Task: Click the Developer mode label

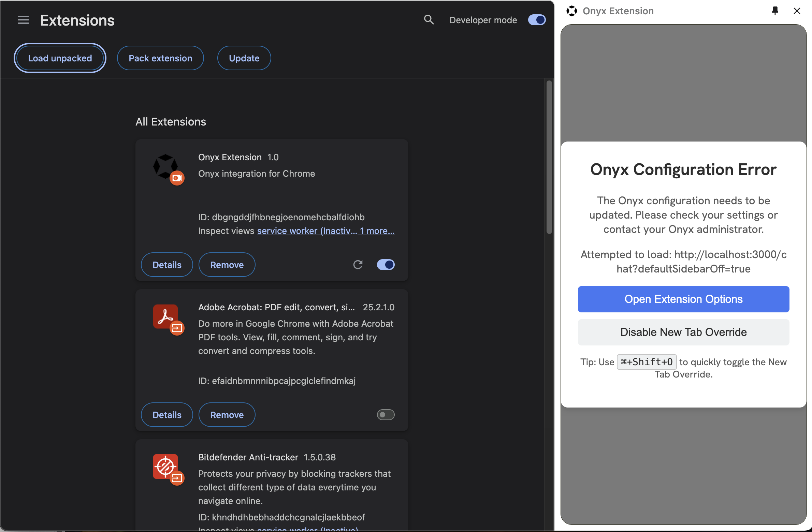Action: pyautogui.click(x=483, y=20)
